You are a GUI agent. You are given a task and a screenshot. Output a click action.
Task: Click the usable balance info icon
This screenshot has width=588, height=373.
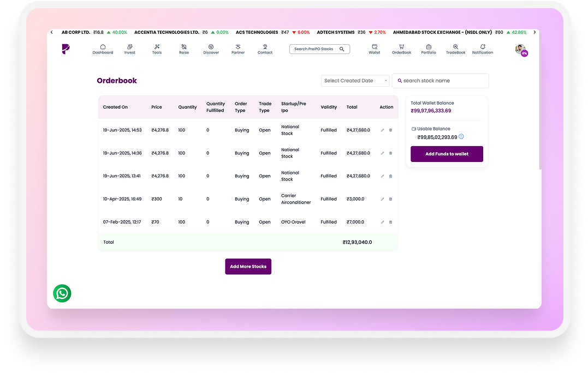tap(461, 137)
